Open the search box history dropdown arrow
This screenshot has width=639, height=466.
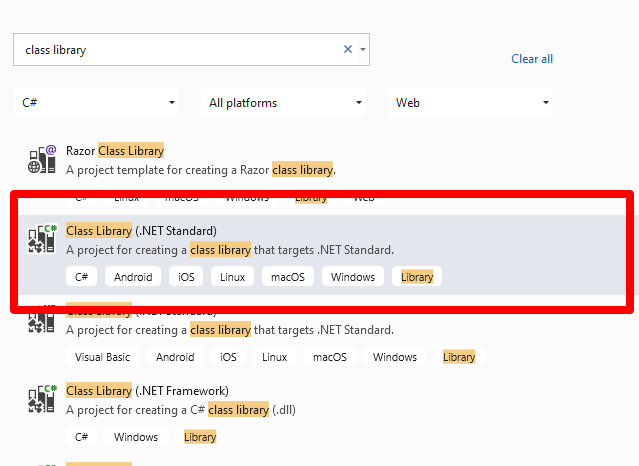362,49
